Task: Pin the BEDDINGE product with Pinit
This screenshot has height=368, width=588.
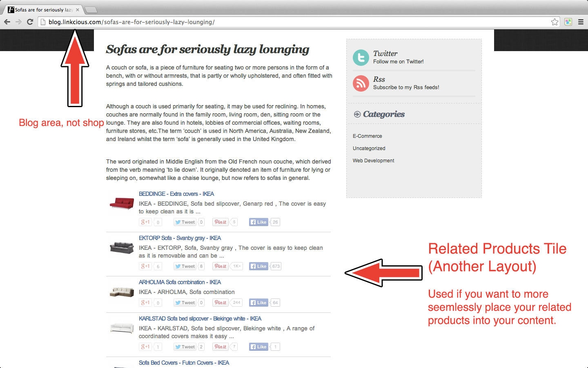Action: 220,222
